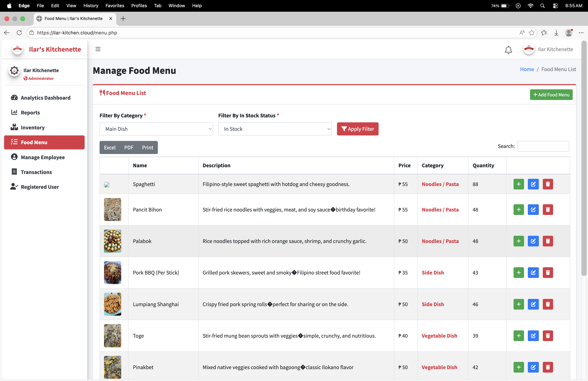The width and height of the screenshot is (588, 381).
Task: Open Inventory in the sidebar
Action: pyautogui.click(x=33, y=128)
